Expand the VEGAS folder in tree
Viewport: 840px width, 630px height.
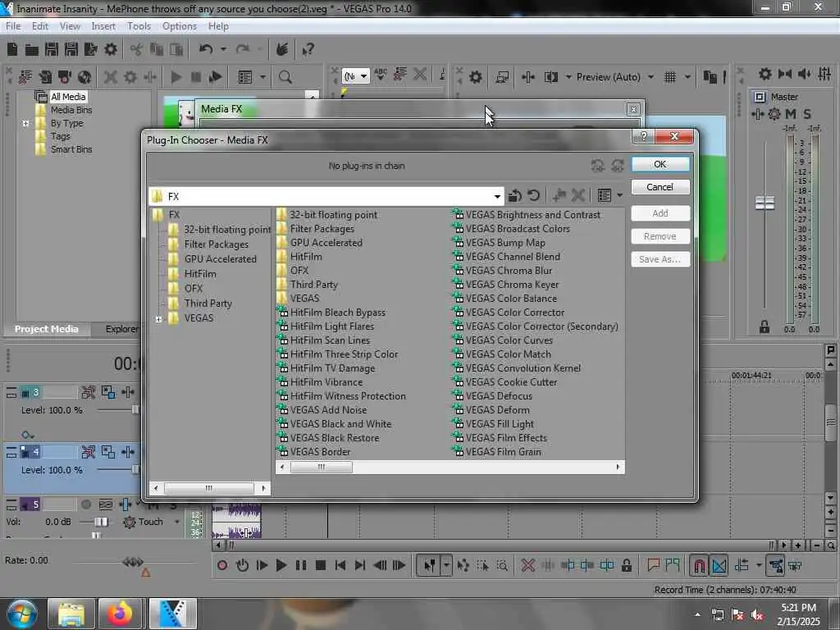(x=158, y=319)
